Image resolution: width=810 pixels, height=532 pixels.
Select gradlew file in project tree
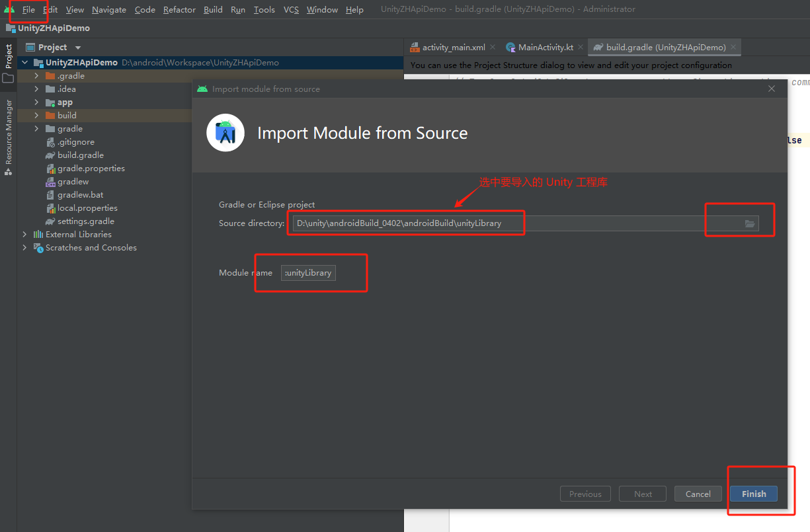pyautogui.click(x=73, y=182)
